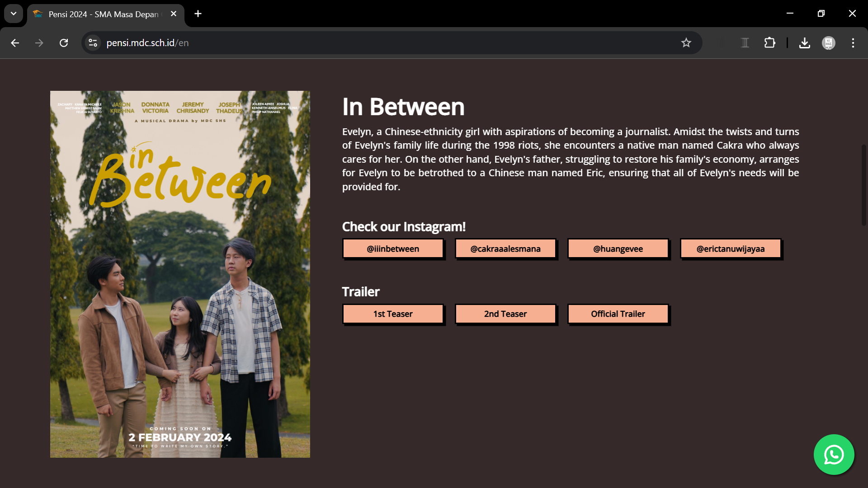Open the @erictanuwijayaa Instagram link
Viewport: 868px width, 488px height.
pyautogui.click(x=731, y=249)
